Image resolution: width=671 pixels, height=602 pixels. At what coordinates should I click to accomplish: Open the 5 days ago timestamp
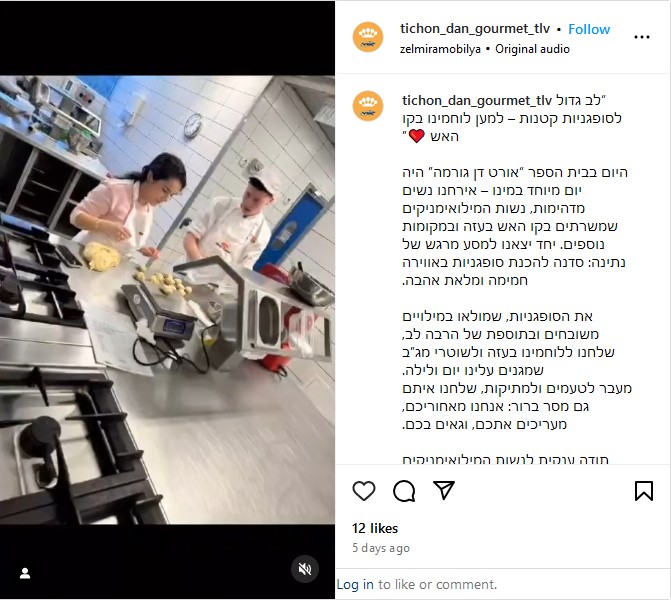click(381, 548)
